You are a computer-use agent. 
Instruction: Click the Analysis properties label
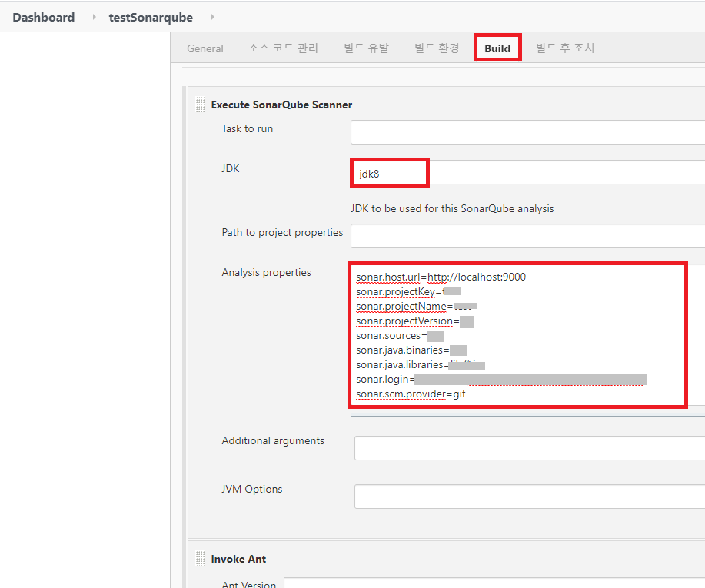pyautogui.click(x=266, y=272)
